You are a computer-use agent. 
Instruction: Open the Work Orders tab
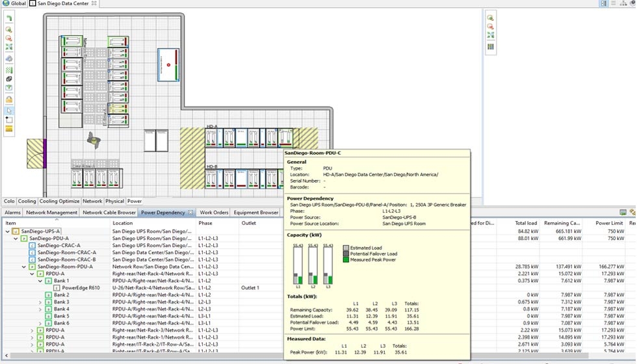click(214, 213)
